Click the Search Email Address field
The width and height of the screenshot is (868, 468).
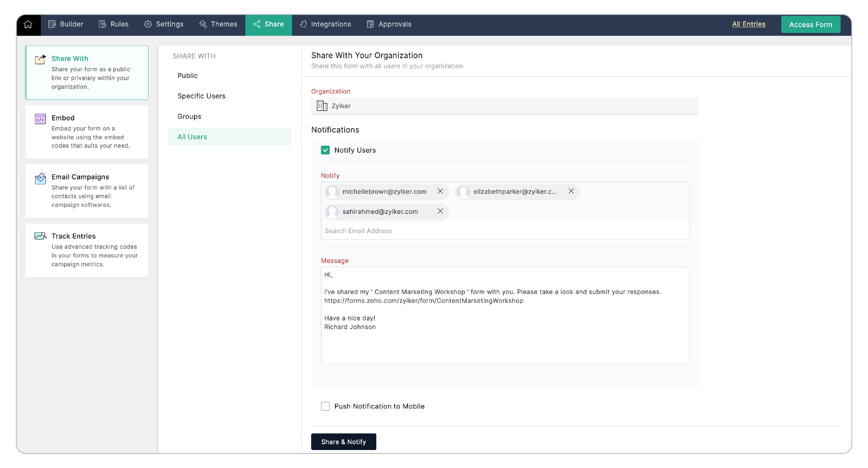[x=505, y=231]
